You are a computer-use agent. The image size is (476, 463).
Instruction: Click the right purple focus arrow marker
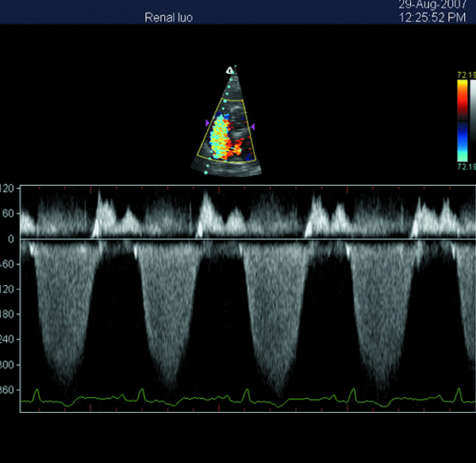pyautogui.click(x=252, y=126)
